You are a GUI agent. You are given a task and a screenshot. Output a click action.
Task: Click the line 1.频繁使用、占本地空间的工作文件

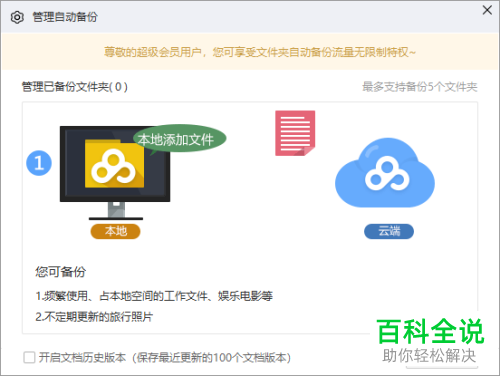tap(154, 296)
